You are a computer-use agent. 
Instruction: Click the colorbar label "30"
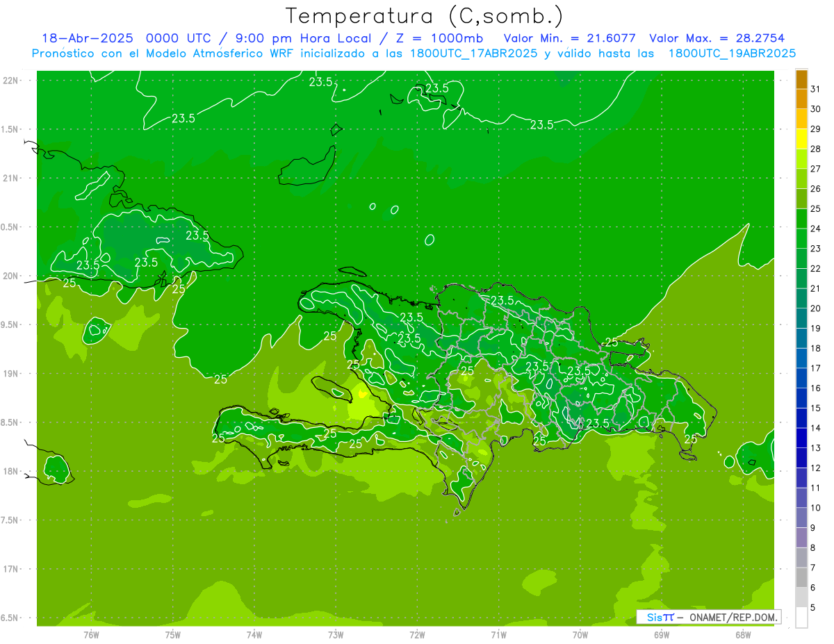coord(816,109)
